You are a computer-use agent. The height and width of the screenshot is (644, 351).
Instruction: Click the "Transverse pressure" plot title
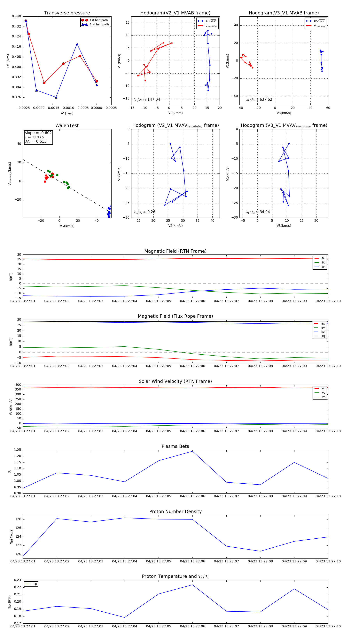tap(67, 13)
